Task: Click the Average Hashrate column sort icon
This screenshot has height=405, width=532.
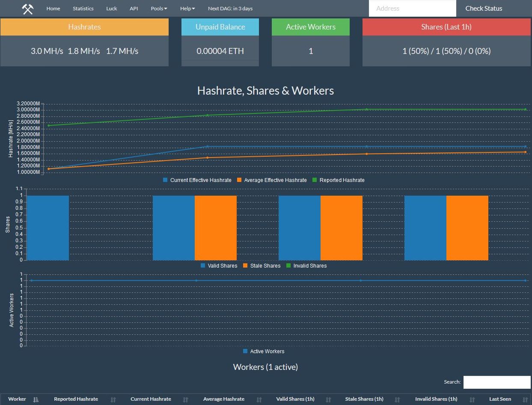Action: coord(259,399)
